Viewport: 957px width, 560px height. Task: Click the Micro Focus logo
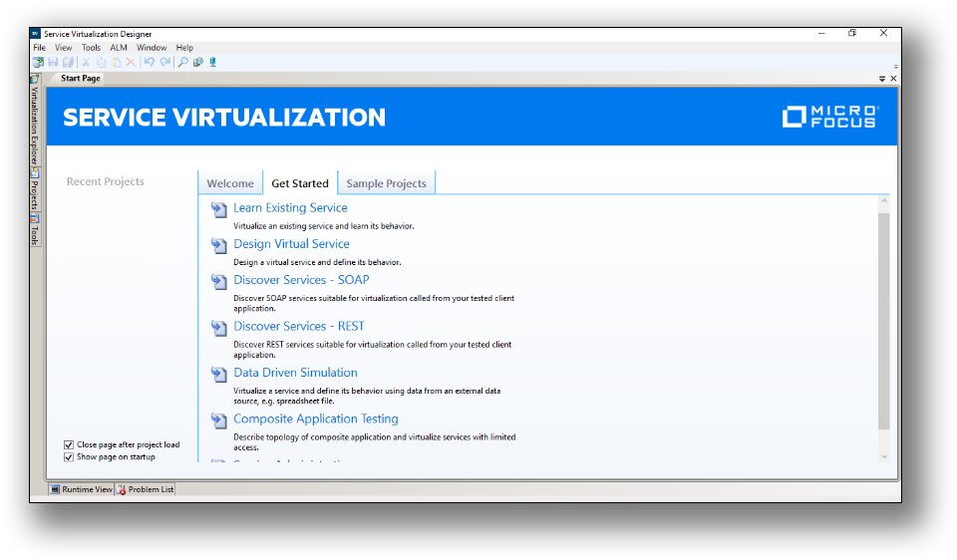[x=830, y=117]
